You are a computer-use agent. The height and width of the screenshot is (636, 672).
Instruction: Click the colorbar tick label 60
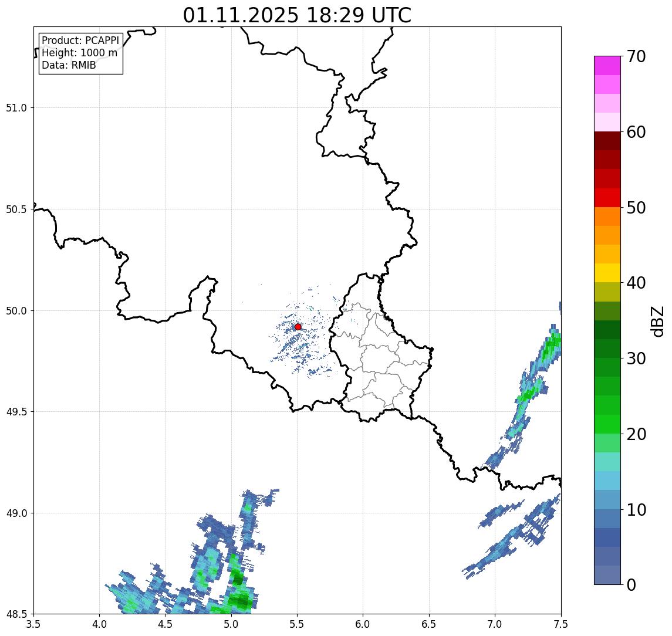pos(636,133)
